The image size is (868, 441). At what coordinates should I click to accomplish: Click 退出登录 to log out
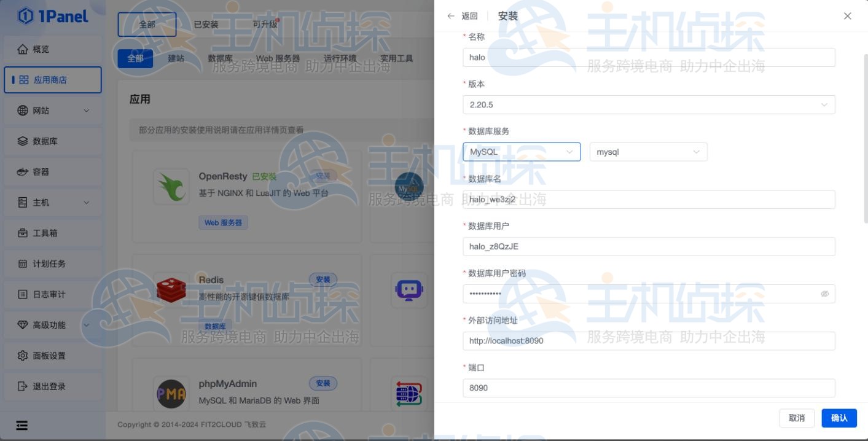click(53, 386)
